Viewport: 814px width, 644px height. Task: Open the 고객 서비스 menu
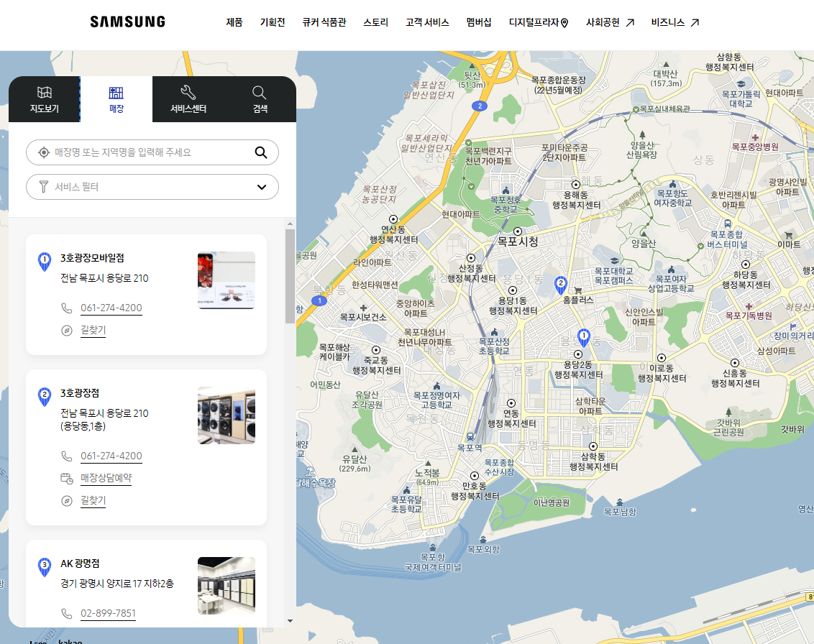tap(427, 22)
